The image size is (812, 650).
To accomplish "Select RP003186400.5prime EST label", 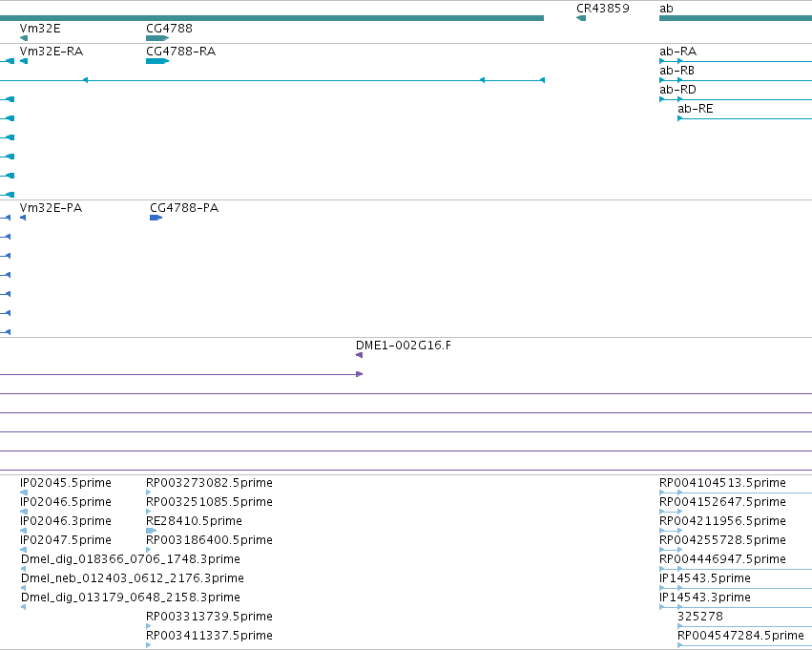I will (x=209, y=540).
